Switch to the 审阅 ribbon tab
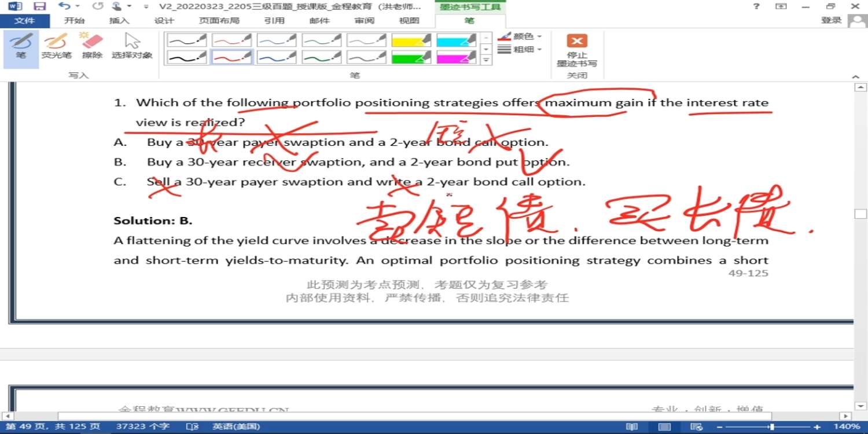 point(365,21)
